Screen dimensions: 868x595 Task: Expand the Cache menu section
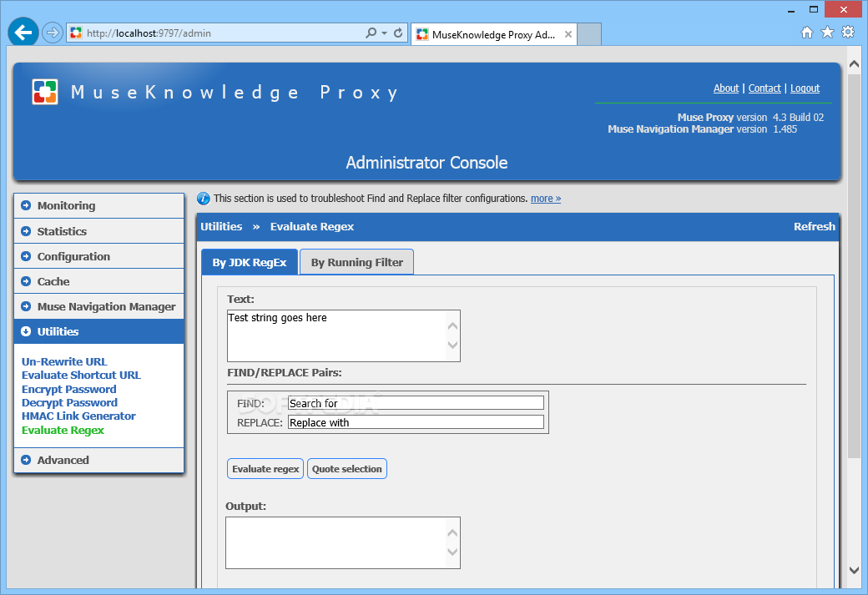click(99, 281)
